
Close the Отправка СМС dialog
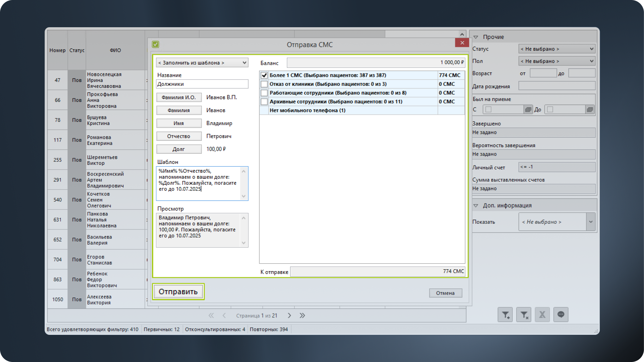pyautogui.click(x=462, y=43)
